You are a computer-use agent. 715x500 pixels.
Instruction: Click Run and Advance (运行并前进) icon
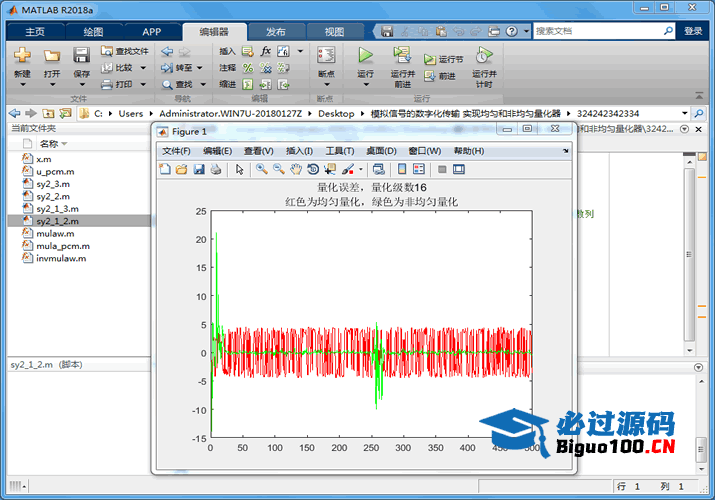[x=402, y=55]
